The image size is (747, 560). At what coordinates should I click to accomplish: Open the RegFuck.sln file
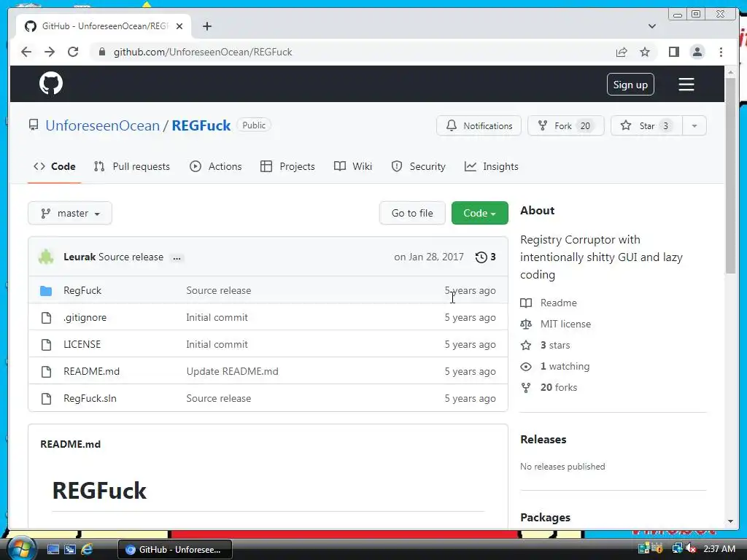(x=90, y=399)
